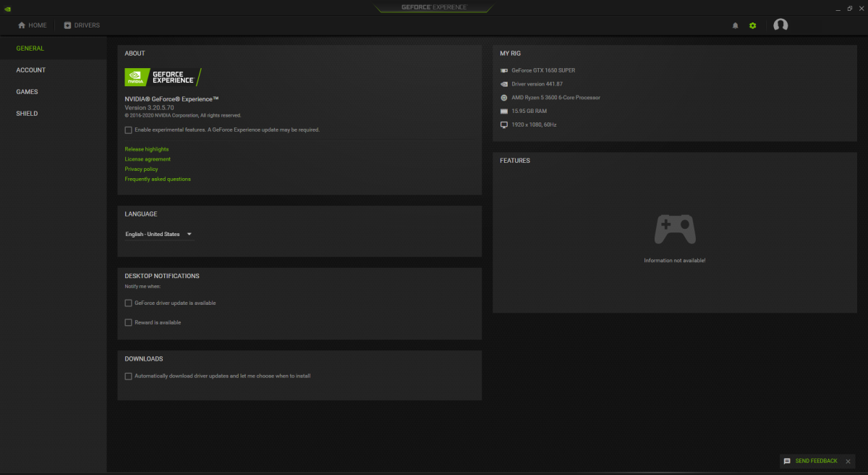
Task: Open the English - United States language dropdown
Action: click(159, 235)
